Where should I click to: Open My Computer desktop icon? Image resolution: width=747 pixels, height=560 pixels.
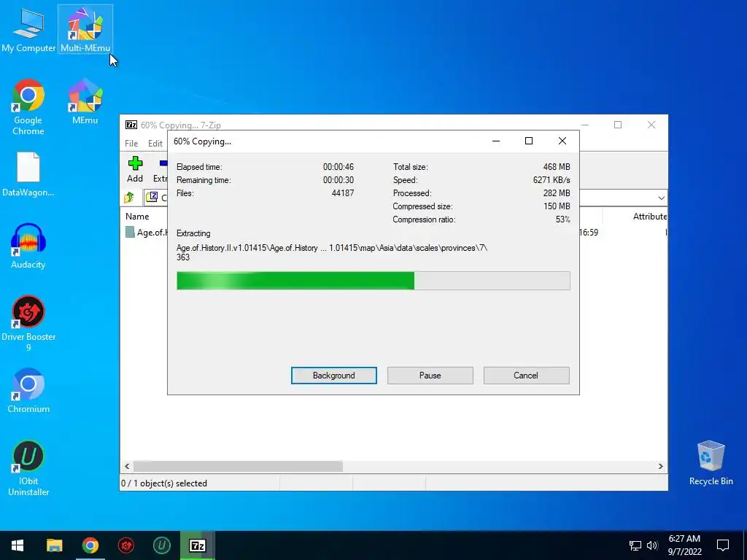[28, 28]
